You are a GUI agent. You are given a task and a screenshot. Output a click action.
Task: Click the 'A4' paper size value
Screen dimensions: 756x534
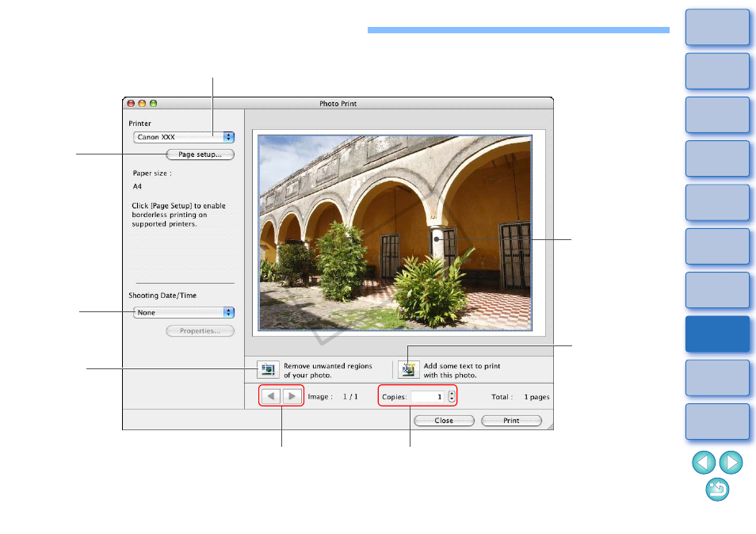point(137,186)
